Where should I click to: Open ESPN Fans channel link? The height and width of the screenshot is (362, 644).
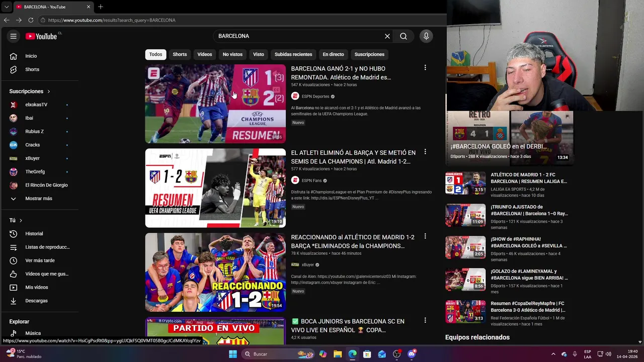point(312,180)
